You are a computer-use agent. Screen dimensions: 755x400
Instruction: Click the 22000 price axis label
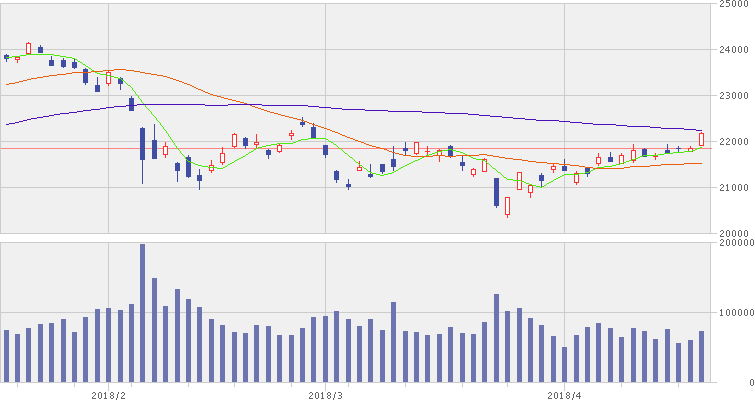pyautogui.click(x=733, y=142)
